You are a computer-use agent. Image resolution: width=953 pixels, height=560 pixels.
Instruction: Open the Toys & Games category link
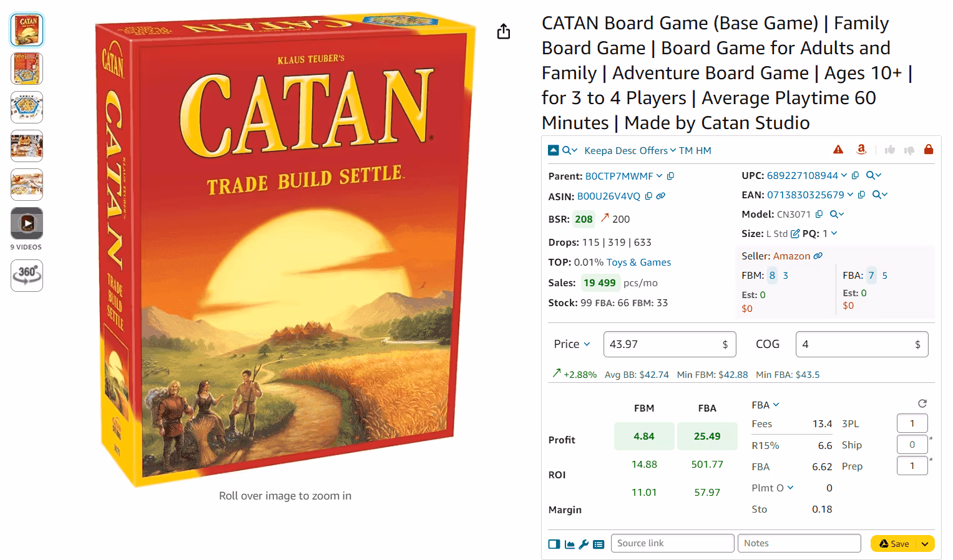(x=638, y=263)
